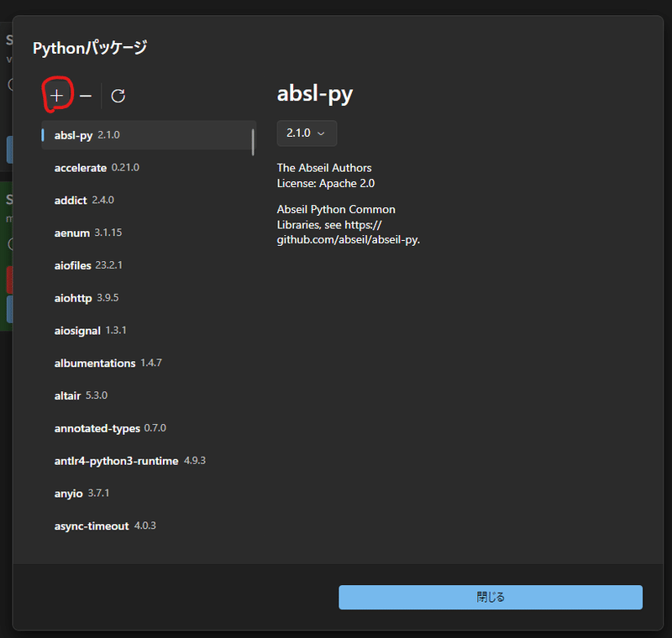Select the async-timeout package

[126, 525]
